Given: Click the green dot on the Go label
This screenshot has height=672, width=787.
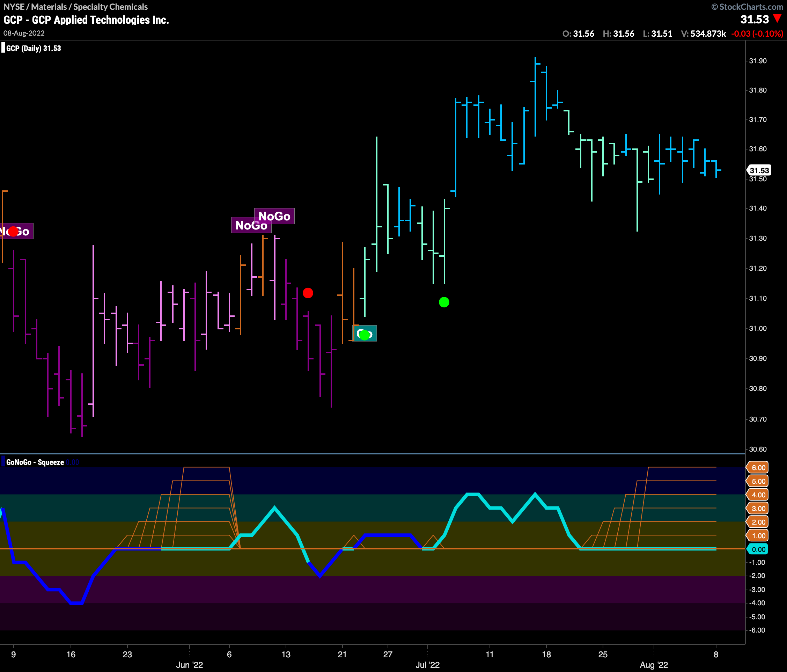Looking at the screenshot, I should [365, 335].
